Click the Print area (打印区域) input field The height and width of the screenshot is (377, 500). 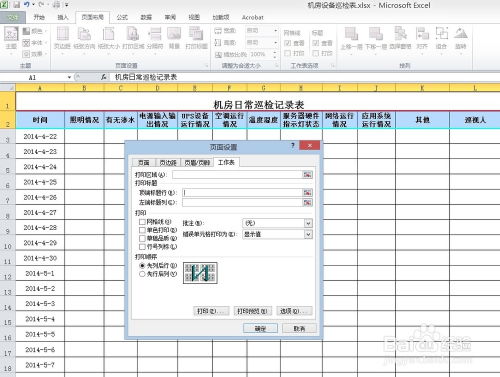(x=237, y=175)
